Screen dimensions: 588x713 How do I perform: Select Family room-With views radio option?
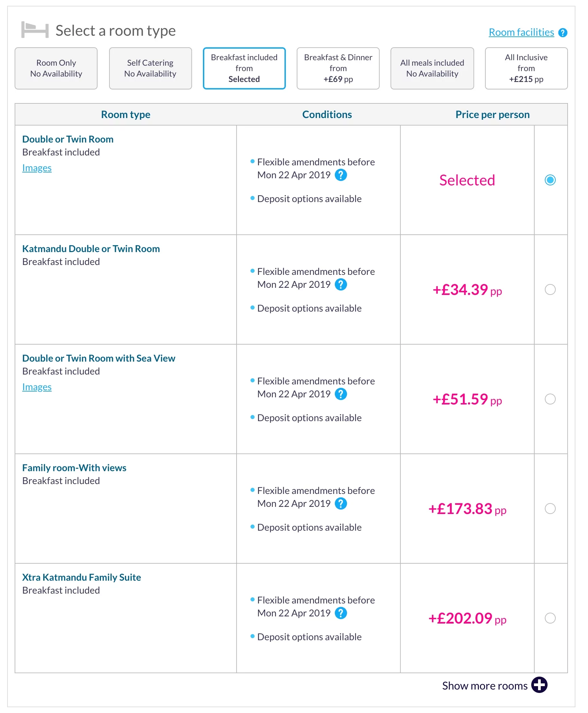550,509
